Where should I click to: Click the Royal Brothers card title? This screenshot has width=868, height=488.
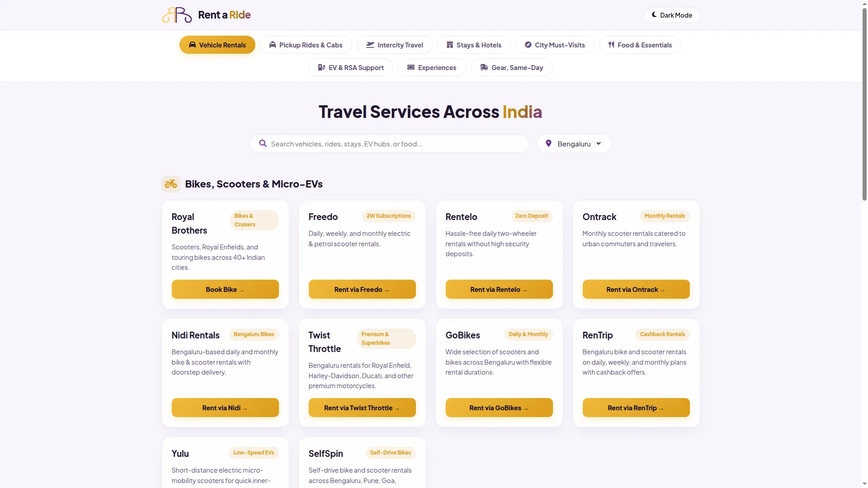click(189, 224)
